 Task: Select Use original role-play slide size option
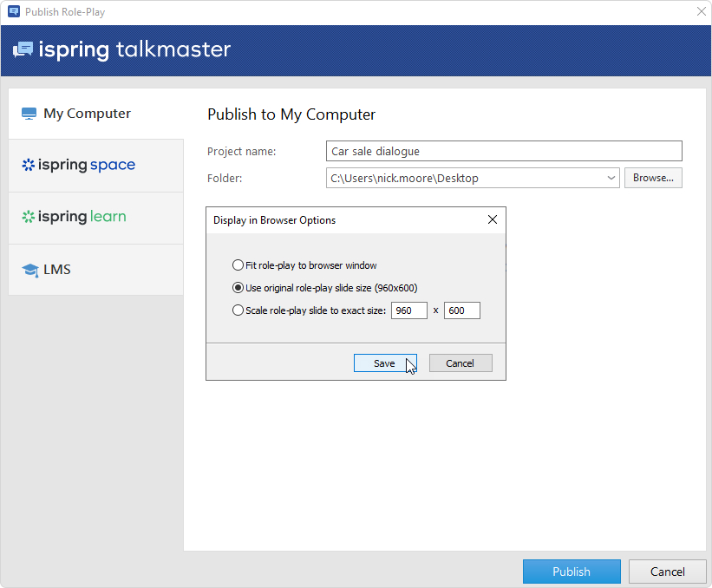click(238, 288)
